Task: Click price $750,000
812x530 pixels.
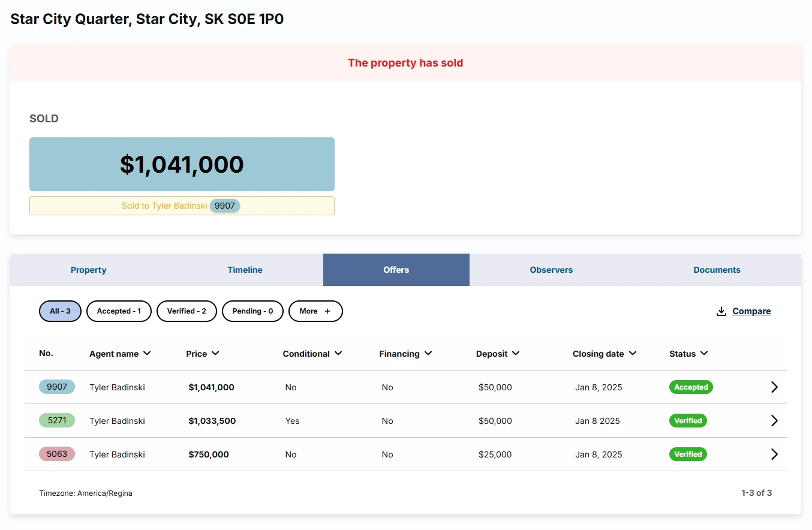Action: (209, 454)
